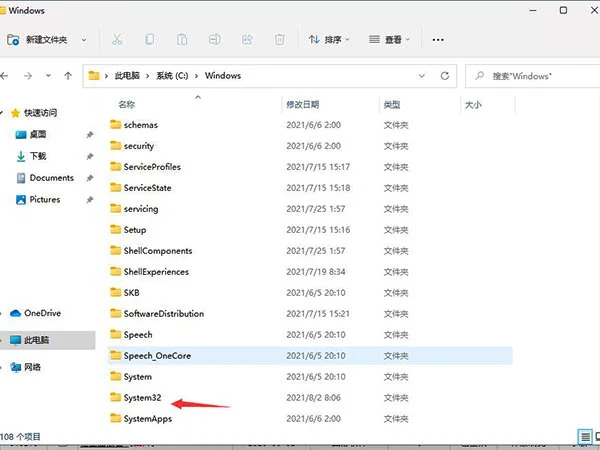Click the Back navigation arrow

(4, 76)
